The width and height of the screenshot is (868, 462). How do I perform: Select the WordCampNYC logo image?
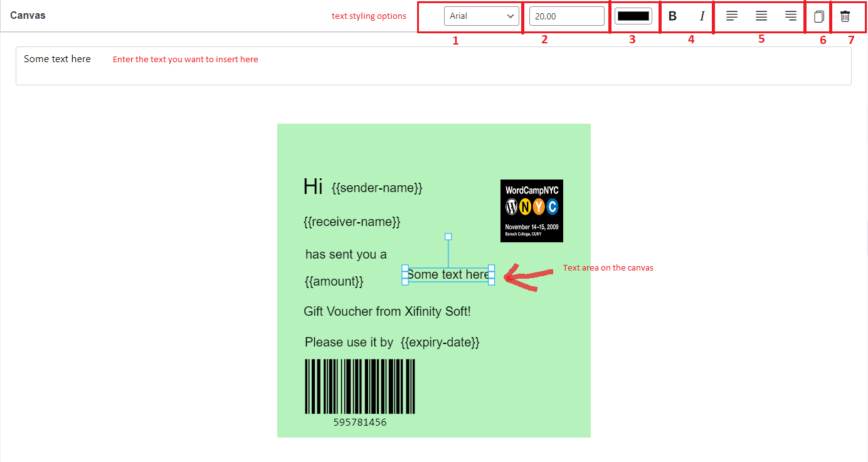coord(532,211)
